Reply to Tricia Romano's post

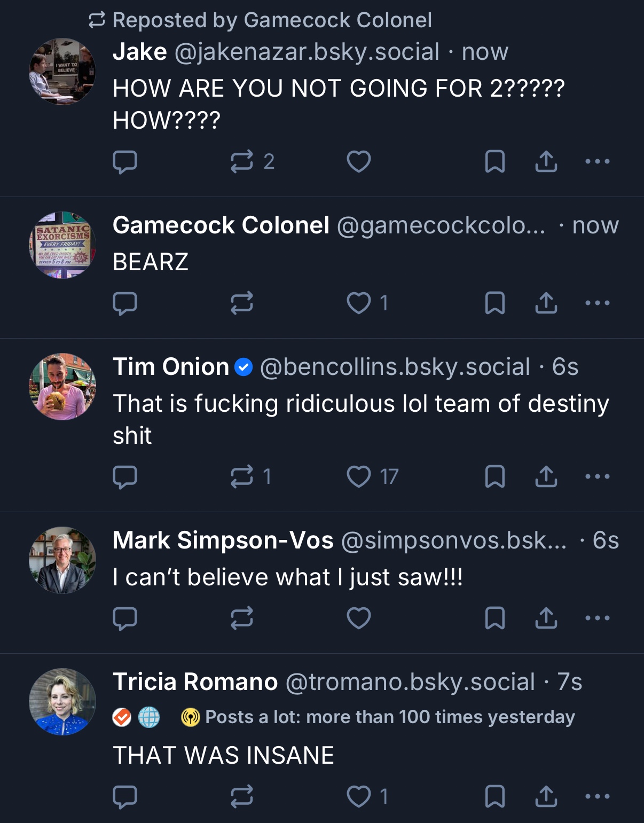coord(125,796)
